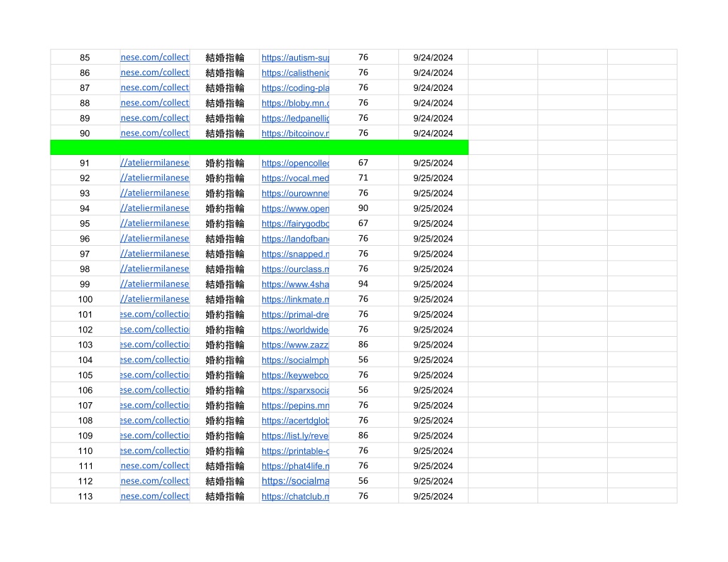Select the row number cell 108

(x=85, y=421)
